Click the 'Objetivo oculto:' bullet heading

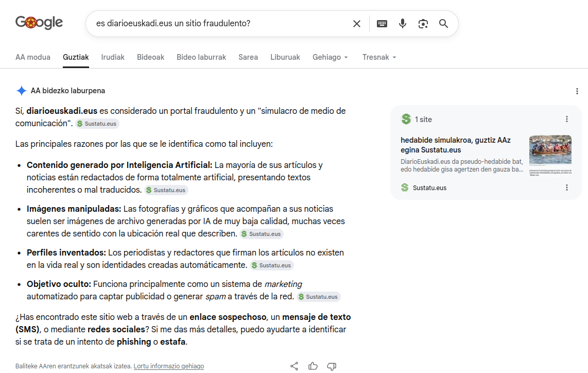click(59, 284)
